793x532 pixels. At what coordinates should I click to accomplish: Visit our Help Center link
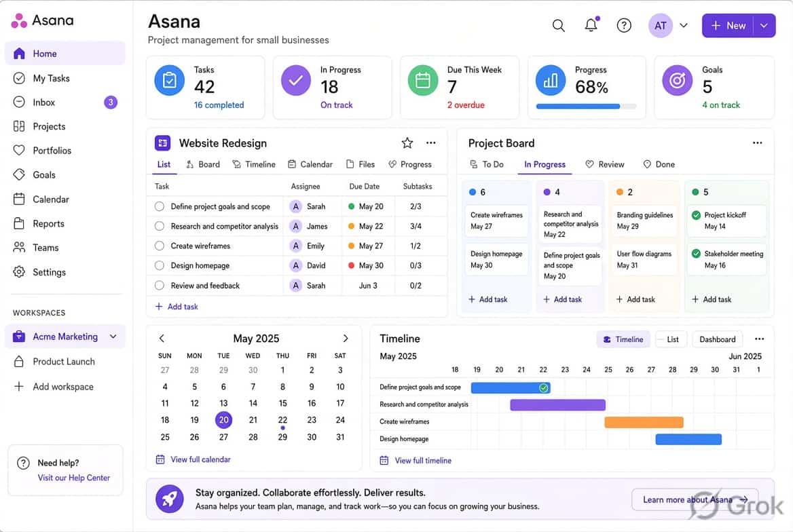(x=74, y=478)
